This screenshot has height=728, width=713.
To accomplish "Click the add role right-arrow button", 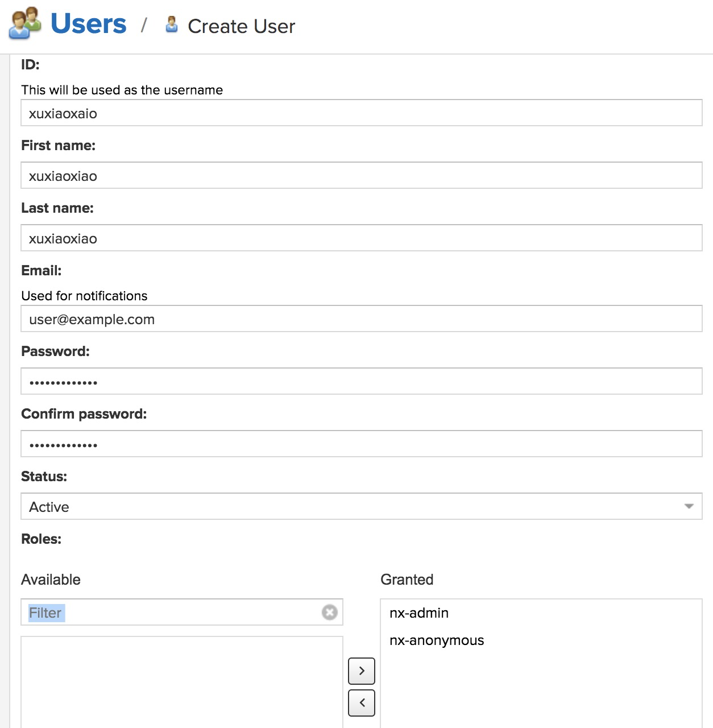I will point(362,671).
